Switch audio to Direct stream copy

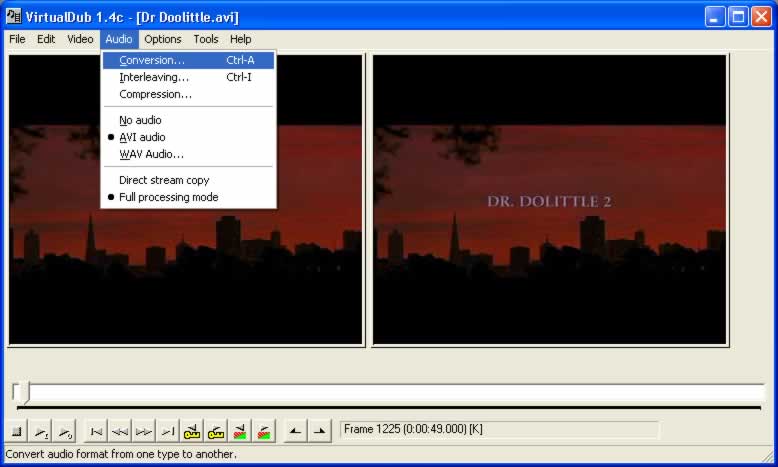189,180
